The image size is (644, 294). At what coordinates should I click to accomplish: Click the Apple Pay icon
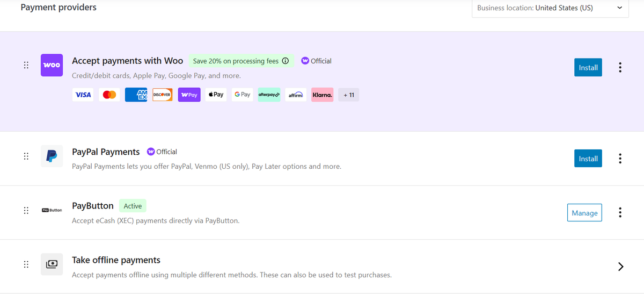216,95
